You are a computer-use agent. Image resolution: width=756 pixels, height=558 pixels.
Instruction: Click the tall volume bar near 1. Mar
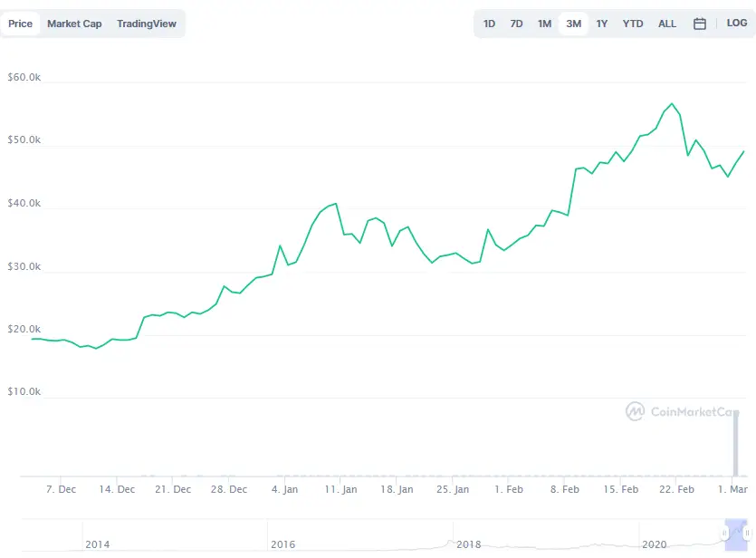pos(736,444)
